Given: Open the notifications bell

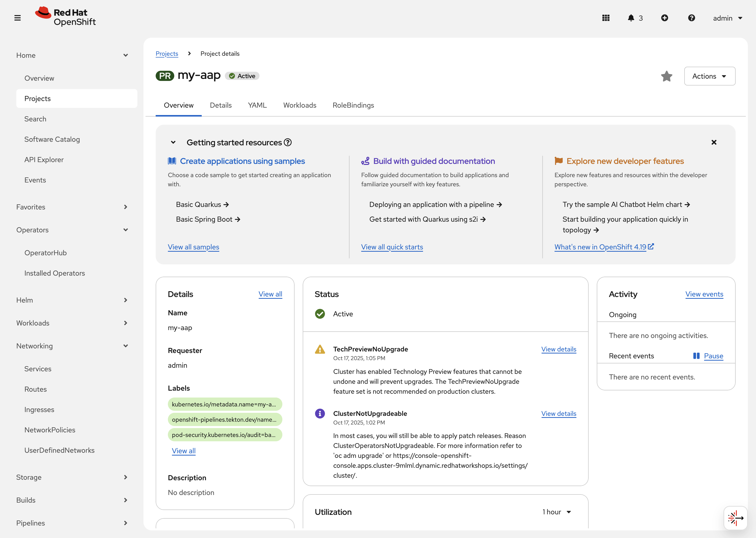Looking at the screenshot, I should tap(631, 18).
